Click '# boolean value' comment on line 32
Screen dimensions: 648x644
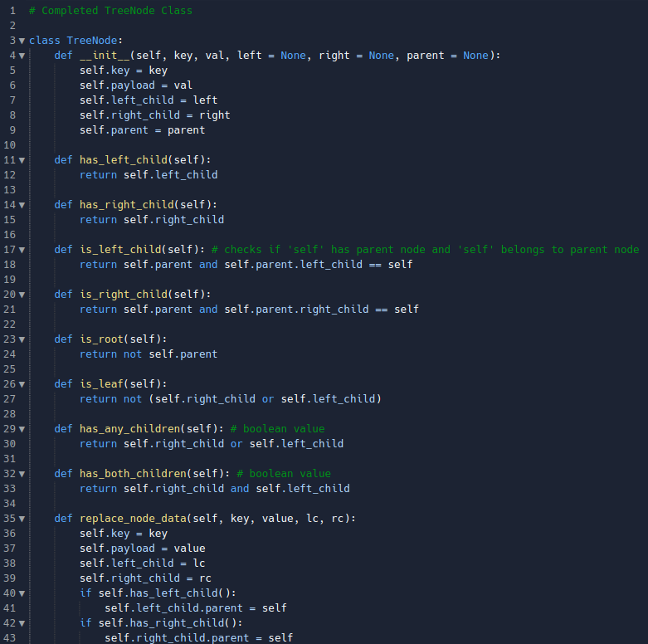(x=284, y=474)
